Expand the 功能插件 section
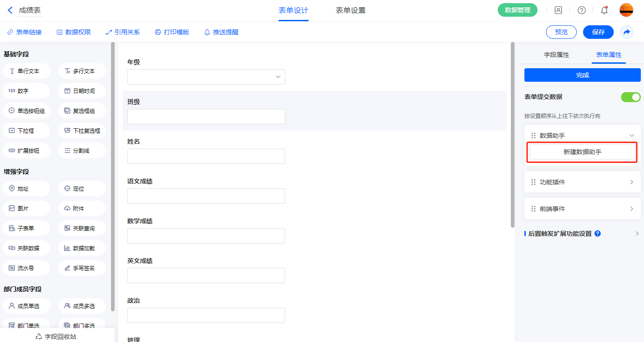The image size is (644, 342). 632,182
